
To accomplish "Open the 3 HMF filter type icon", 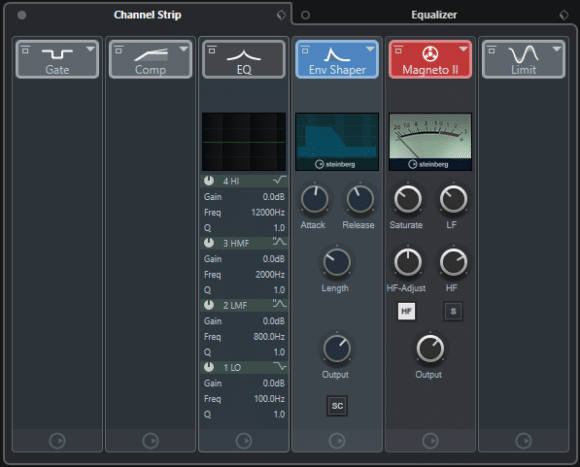I will (280, 242).
